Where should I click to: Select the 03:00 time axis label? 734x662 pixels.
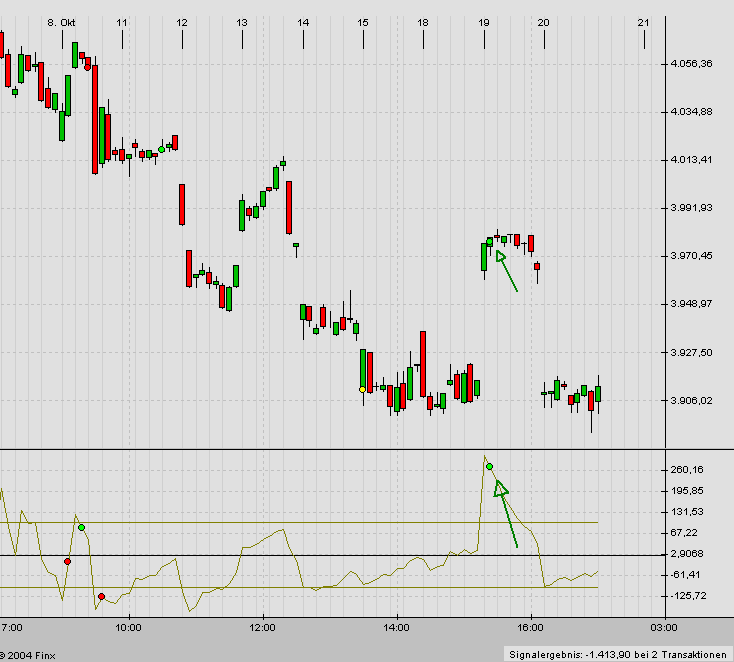tap(664, 627)
